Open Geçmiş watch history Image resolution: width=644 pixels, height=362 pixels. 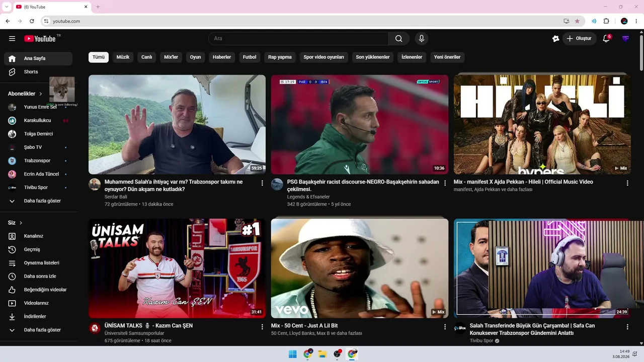(38, 249)
